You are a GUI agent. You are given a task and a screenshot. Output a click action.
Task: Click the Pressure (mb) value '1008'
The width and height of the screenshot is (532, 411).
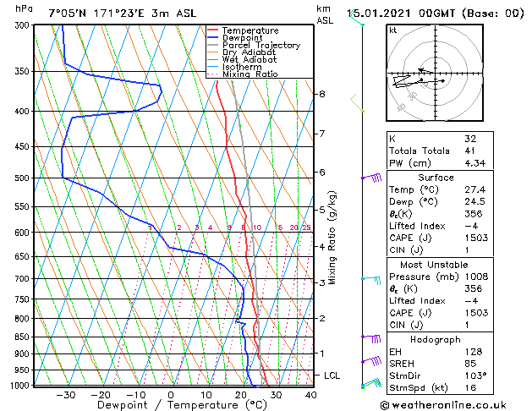(x=476, y=277)
